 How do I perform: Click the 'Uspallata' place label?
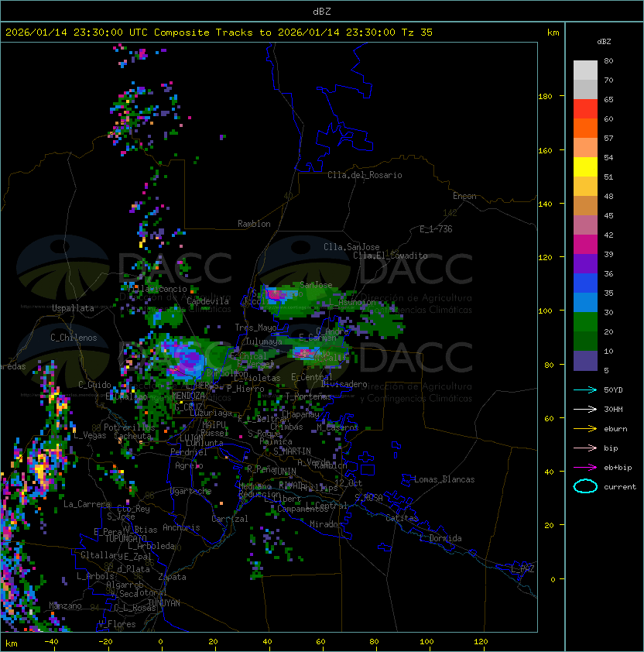click(x=73, y=308)
